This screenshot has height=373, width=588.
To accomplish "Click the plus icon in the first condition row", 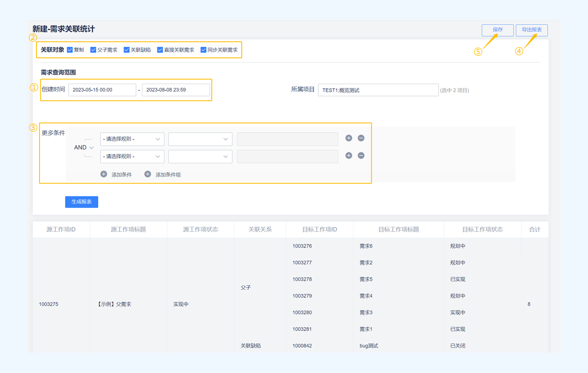I will pyautogui.click(x=349, y=138).
